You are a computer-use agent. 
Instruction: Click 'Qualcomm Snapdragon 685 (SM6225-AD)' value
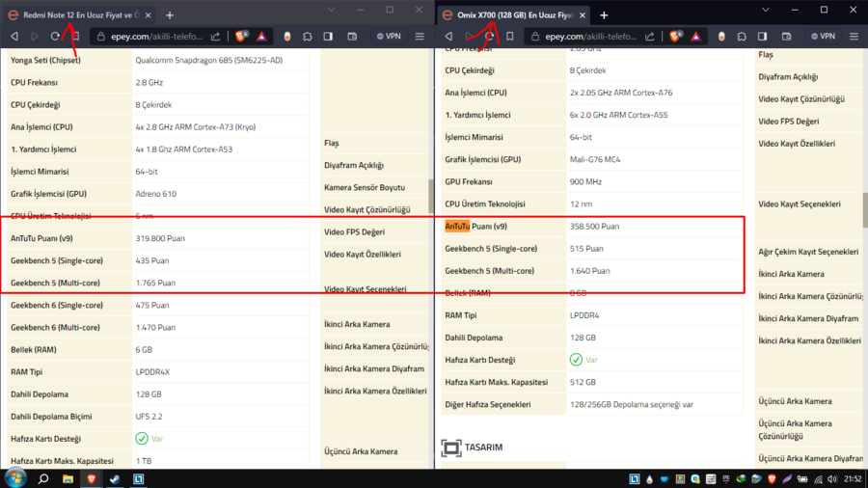[x=208, y=61]
